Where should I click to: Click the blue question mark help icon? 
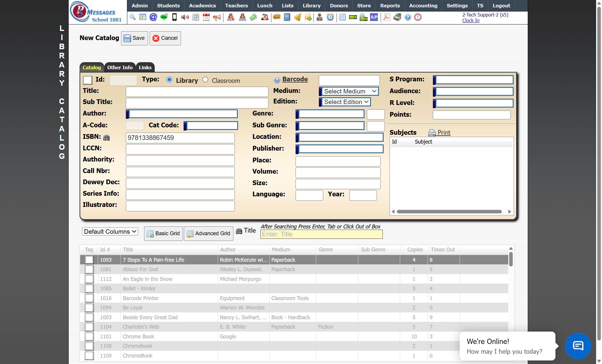[x=408, y=17]
